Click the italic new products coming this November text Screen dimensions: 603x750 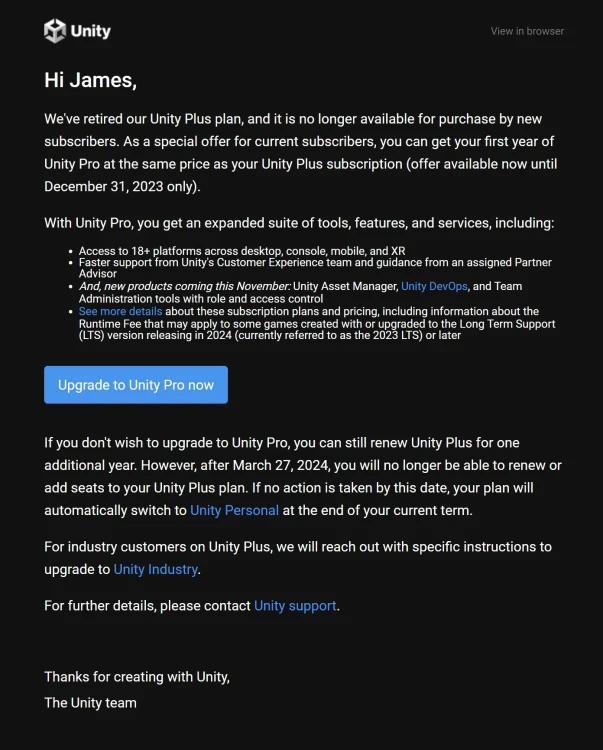tap(185, 286)
